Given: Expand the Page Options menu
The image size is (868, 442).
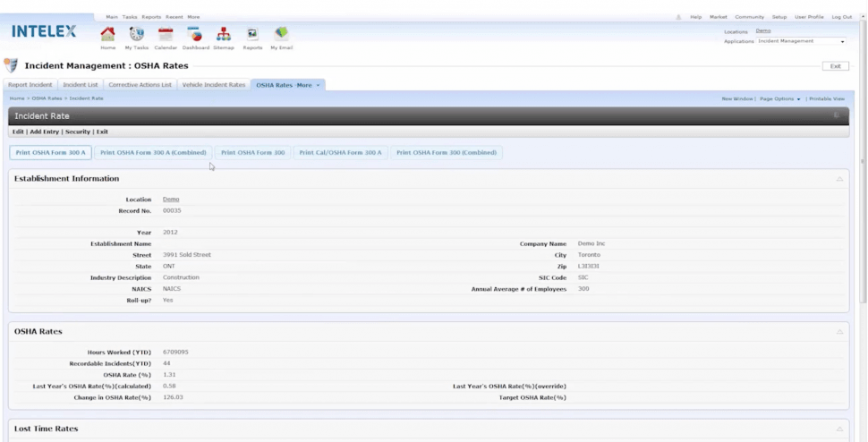Looking at the screenshot, I should (779, 98).
